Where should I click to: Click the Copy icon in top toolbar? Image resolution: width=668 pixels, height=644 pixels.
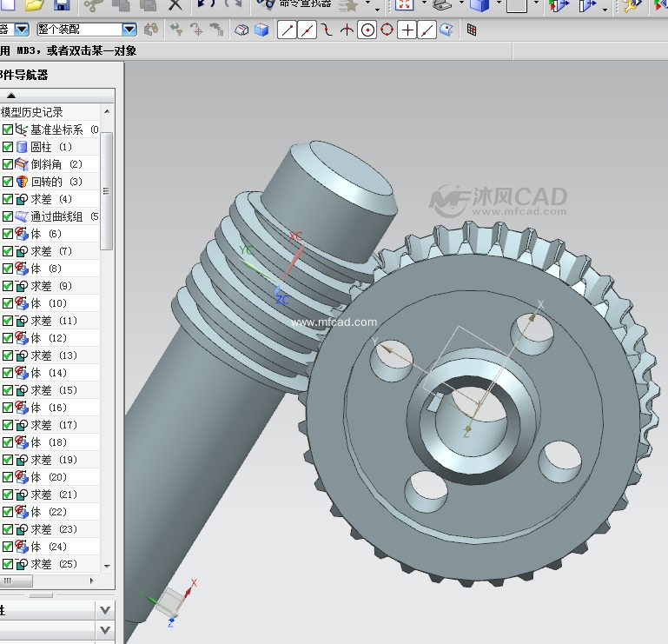pyautogui.click(x=121, y=4)
